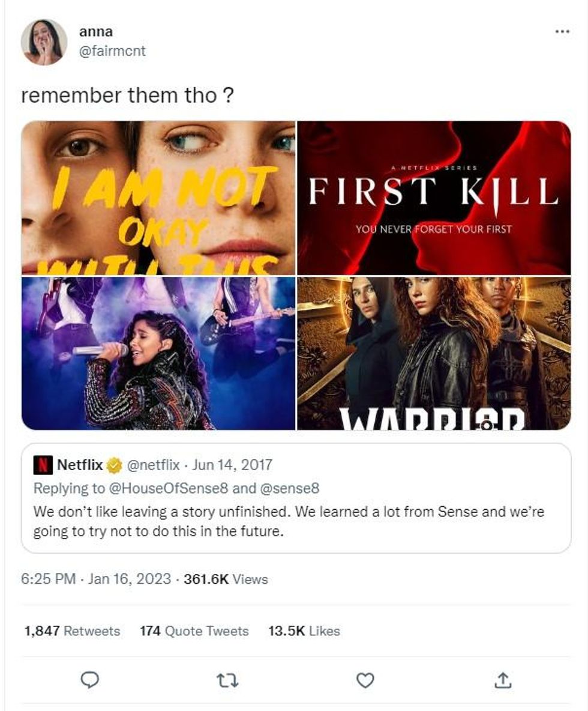View the 1,847 Retweets list
The width and height of the screenshot is (588, 711).
pyautogui.click(x=72, y=631)
